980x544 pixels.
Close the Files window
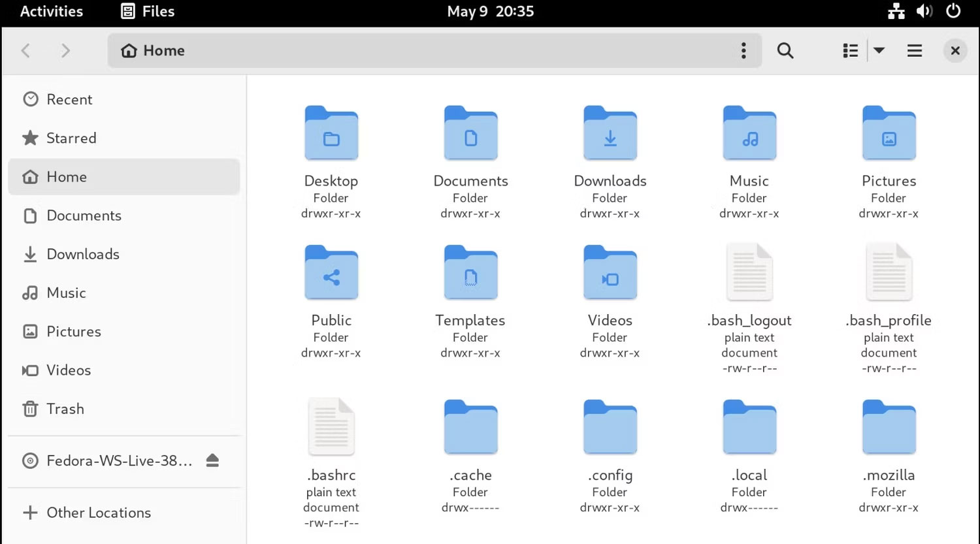[955, 50]
